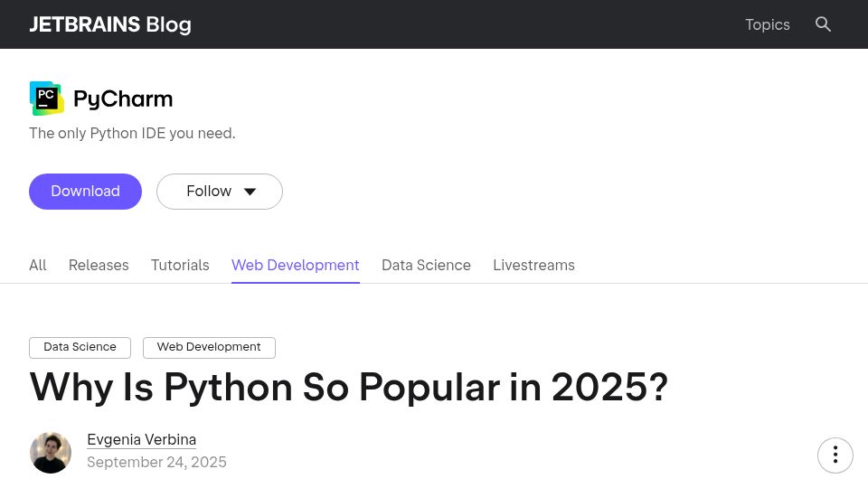The height and width of the screenshot is (488, 868).
Task: Click the date September 24, 2025
Action: (x=156, y=462)
